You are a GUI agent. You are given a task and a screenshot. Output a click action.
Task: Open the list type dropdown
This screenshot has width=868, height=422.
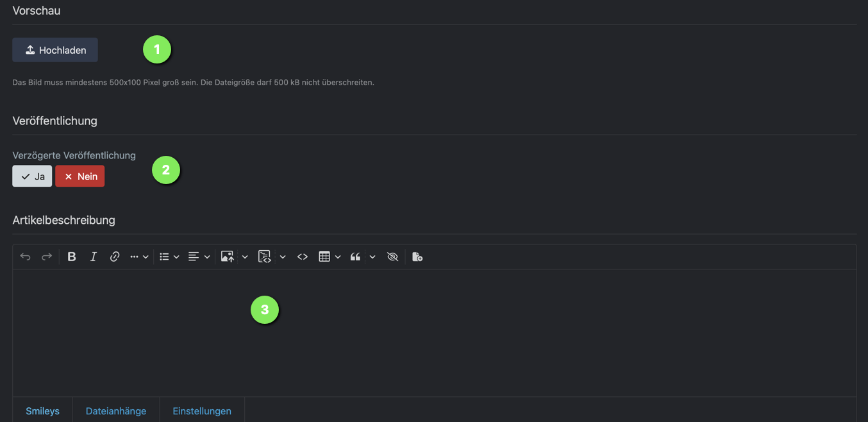(x=169, y=257)
